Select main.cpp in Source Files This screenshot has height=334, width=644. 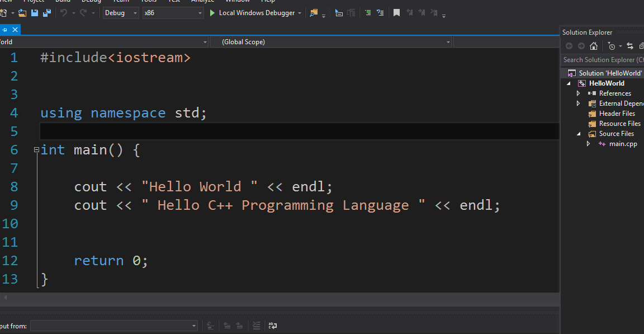pos(622,143)
